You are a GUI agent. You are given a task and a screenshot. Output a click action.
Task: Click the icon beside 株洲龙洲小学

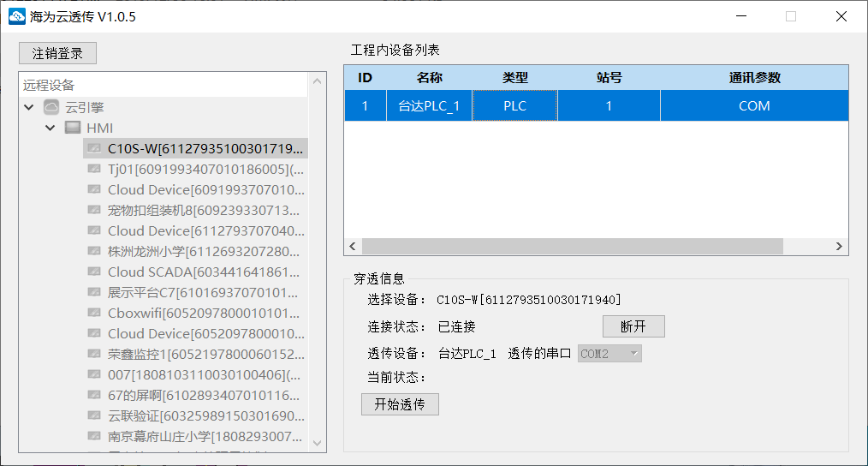(x=94, y=251)
